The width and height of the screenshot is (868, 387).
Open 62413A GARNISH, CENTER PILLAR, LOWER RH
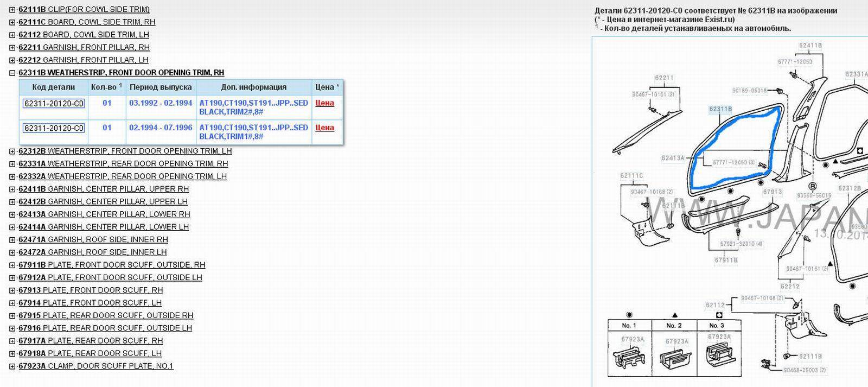coord(104,214)
